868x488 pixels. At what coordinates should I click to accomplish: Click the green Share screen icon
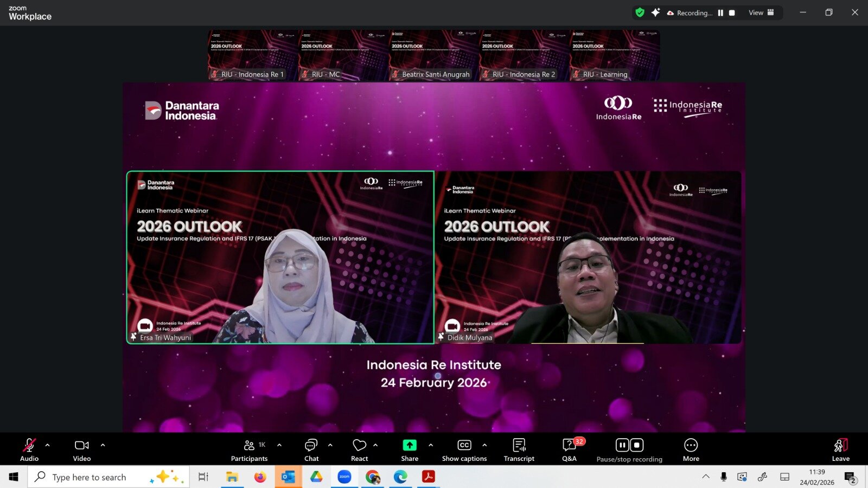(410, 445)
